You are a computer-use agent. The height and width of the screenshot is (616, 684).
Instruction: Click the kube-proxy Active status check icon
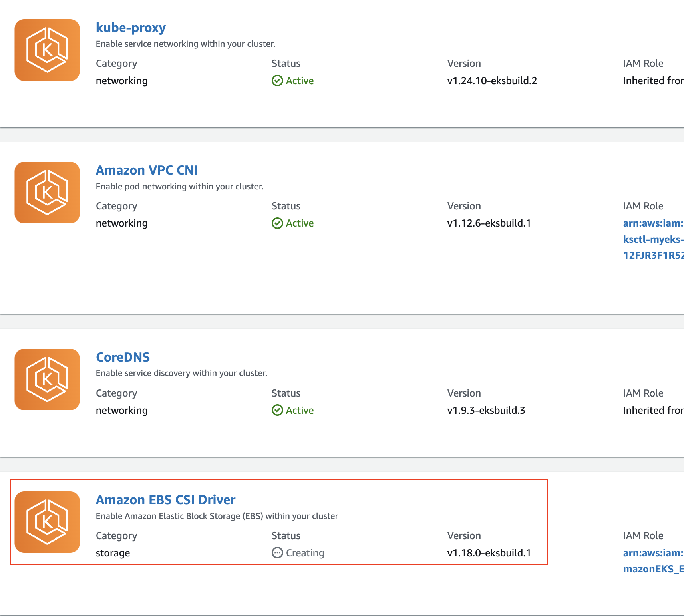277,81
